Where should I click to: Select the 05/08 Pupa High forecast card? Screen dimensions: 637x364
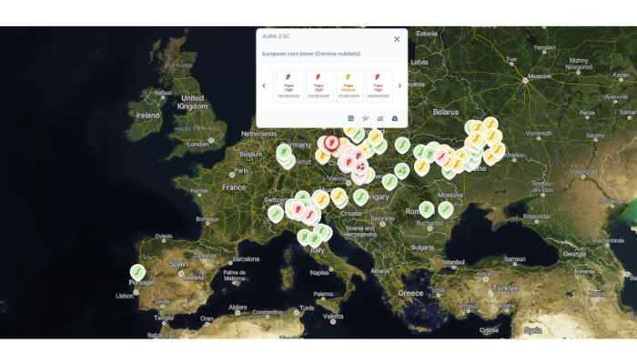pos(289,86)
